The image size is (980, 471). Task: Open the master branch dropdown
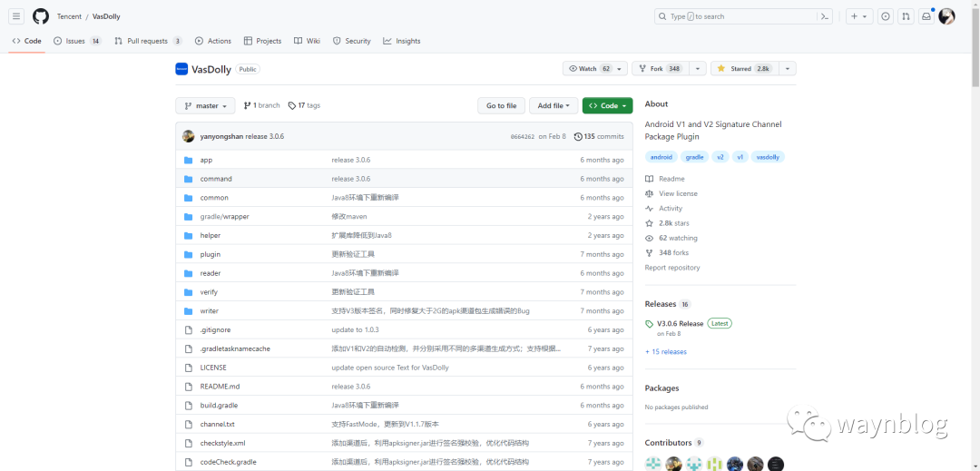coord(205,106)
